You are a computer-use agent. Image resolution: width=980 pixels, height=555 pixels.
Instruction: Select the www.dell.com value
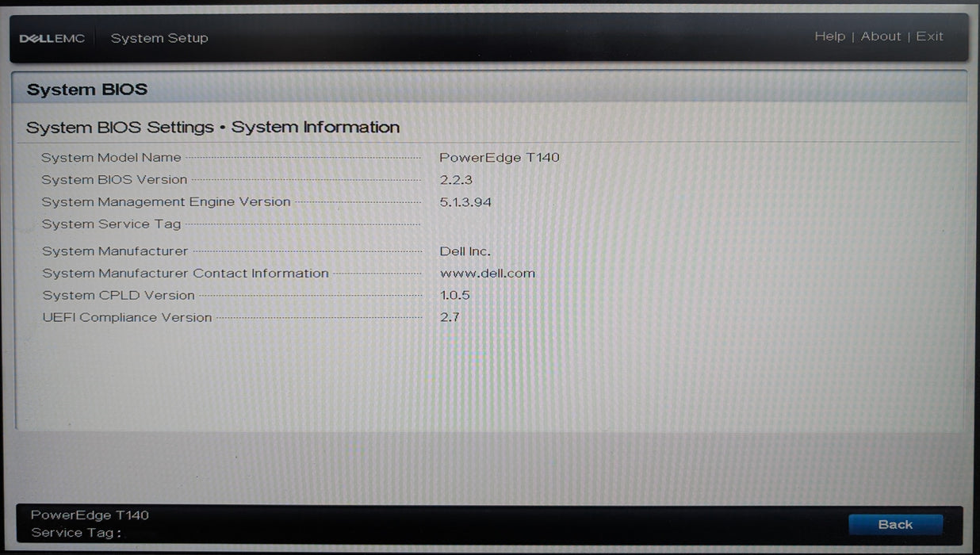point(488,274)
